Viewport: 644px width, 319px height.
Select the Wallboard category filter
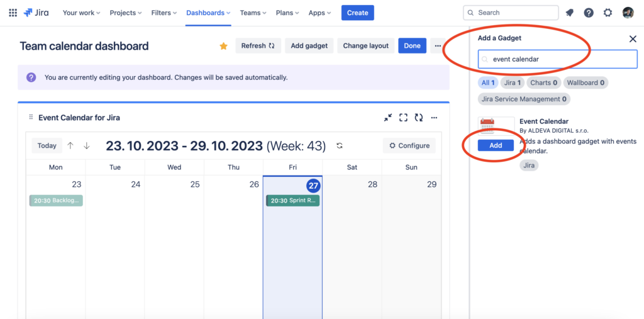click(x=586, y=82)
